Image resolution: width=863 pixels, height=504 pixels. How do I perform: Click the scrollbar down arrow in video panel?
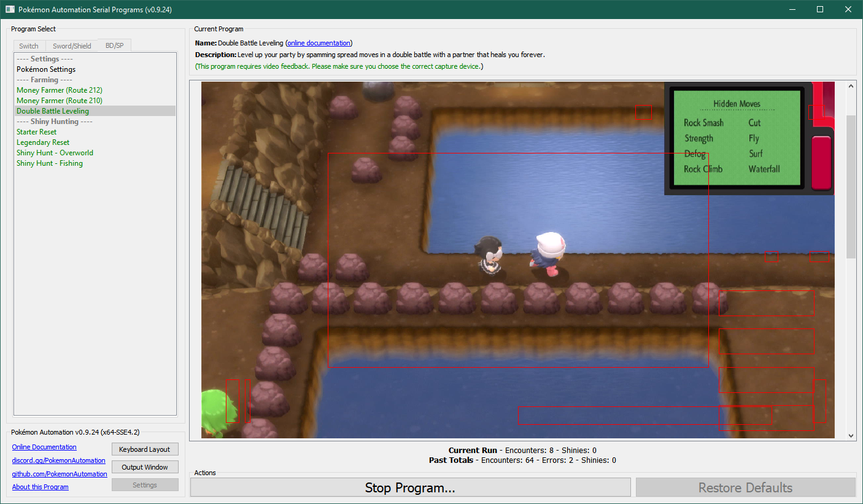coord(851,435)
